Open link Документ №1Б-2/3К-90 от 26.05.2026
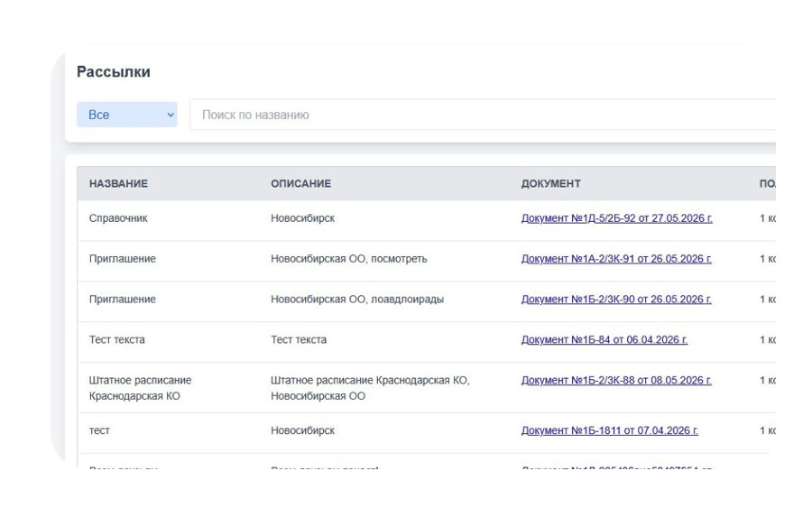Screen dimensions: 812x508 point(615,299)
